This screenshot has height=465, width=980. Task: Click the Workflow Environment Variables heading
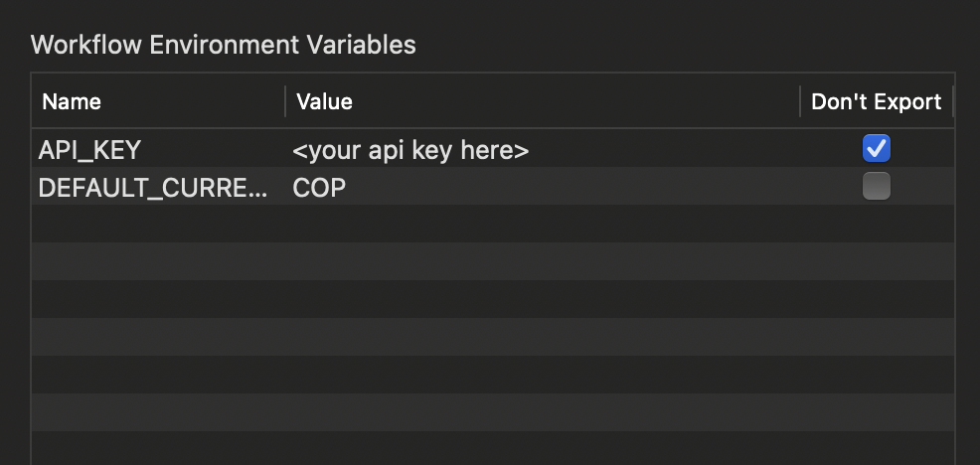[223, 45]
